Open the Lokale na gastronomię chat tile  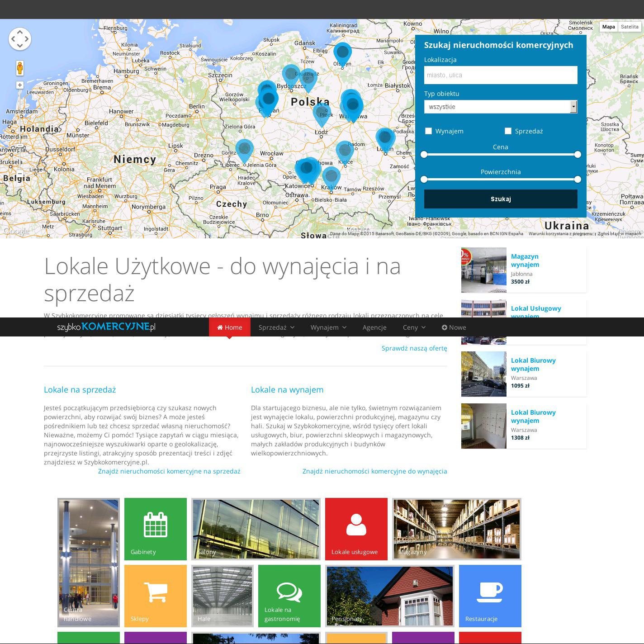(x=289, y=596)
